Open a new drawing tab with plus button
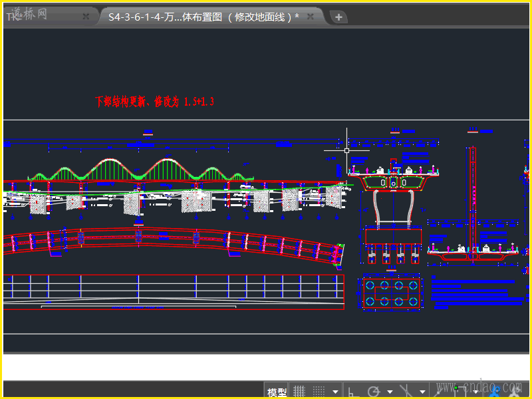Viewport: 532px width, 399px height. [x=338, y=17]
